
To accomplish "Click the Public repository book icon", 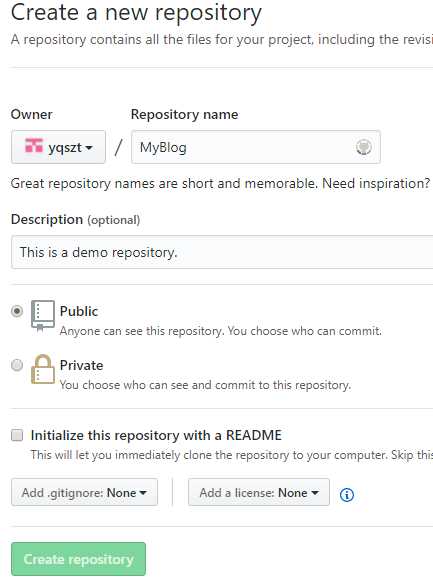I will pyautogui.click(x=43, y=316).
